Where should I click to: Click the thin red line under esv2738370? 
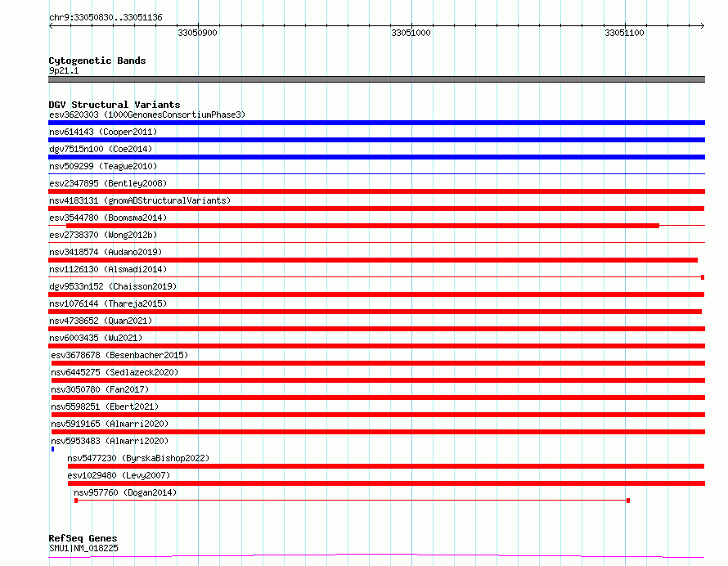(376, 242)
